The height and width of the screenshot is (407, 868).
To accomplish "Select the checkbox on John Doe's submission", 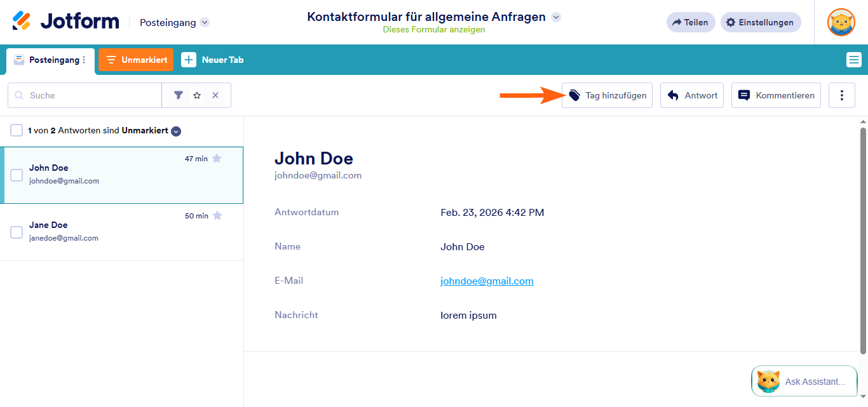I will pos(16,175).
